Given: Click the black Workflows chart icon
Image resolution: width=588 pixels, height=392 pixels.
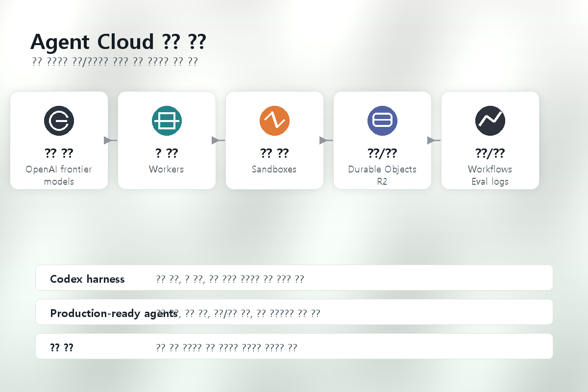Looking at the screenshot, I should pos(490,121).
